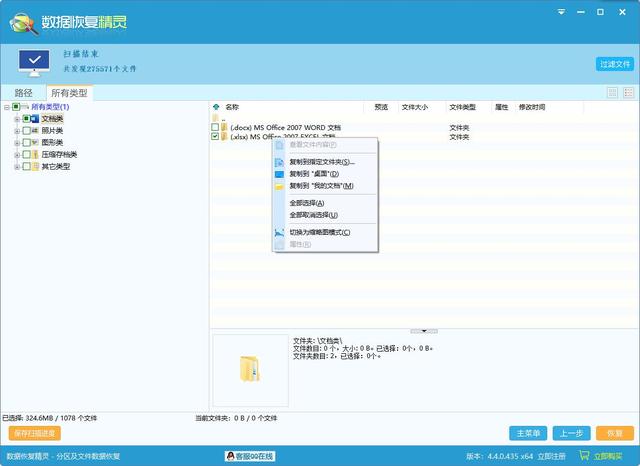This screenshot has width=640, height=466.
Task: Open the 客服QQ在线 link
Action: [x=250, y=456]
